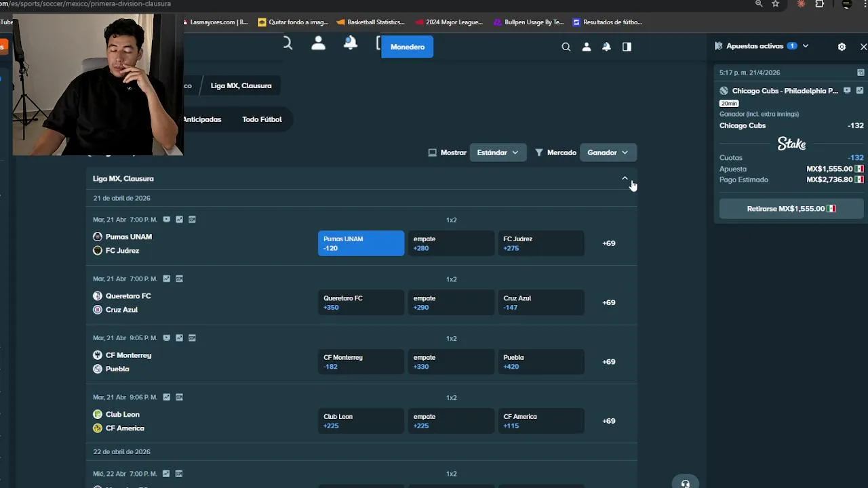Click the 20min badge on bet
This screenshot has width=868, height=488.
(729, 103)
